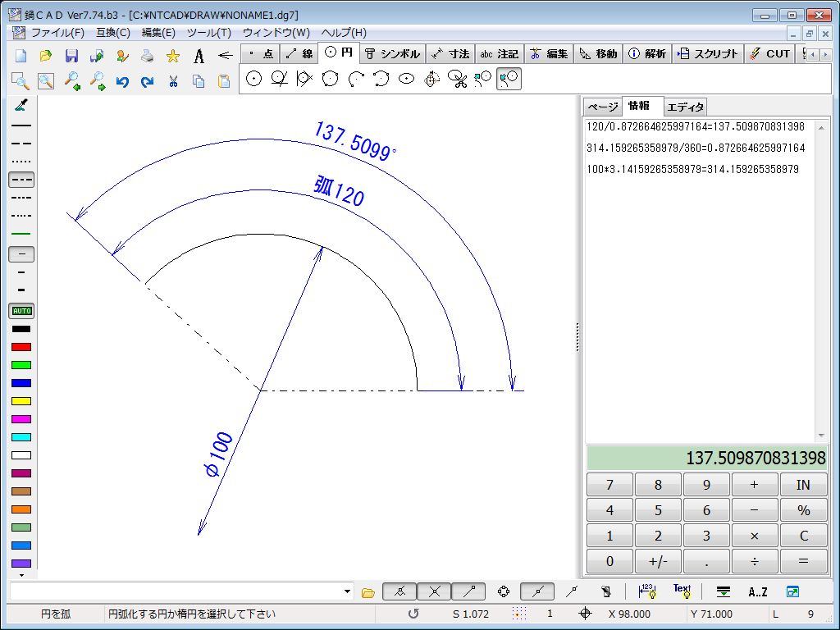The image size is (840, 630).
Task: Click the copy icon
Action: [199, 81]
